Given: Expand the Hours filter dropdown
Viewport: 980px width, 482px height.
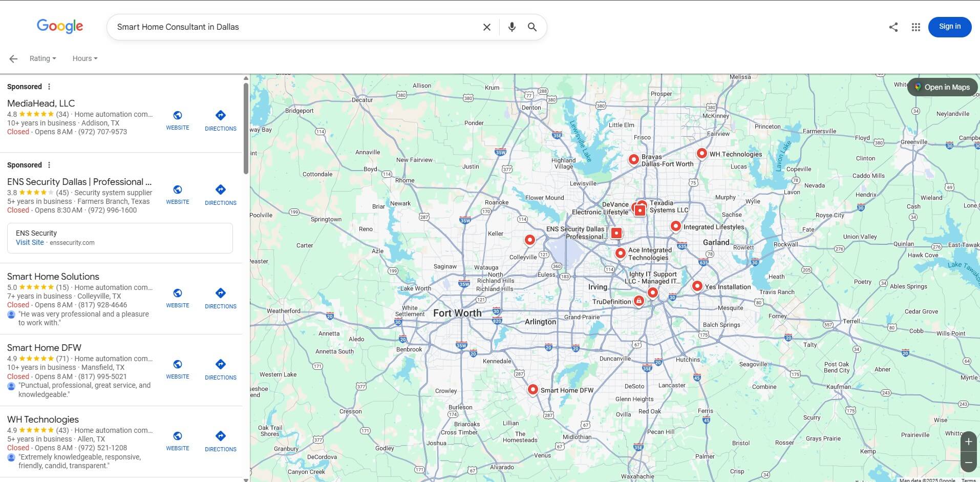Looking at the screenshot, I should pyautogui.click(x=84, y=58).
